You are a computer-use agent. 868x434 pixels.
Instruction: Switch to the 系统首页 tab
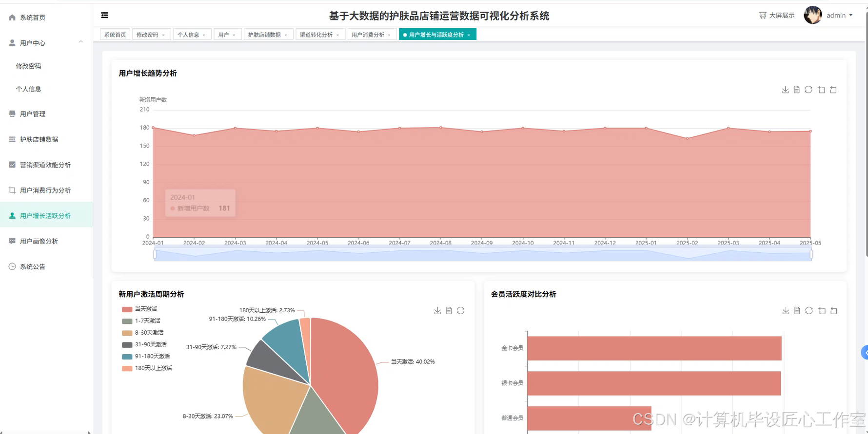pyautogui.click(x=115, y=35)
